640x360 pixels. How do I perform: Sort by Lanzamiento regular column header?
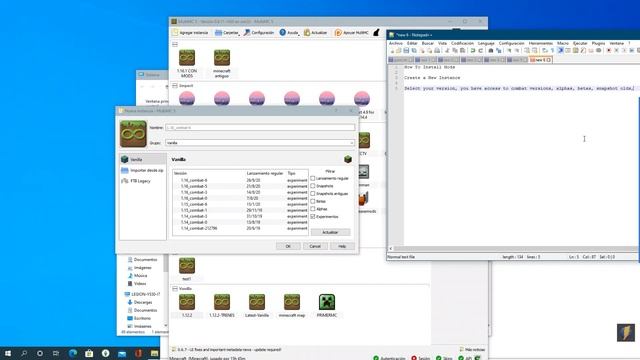click(x=266, y=173)
